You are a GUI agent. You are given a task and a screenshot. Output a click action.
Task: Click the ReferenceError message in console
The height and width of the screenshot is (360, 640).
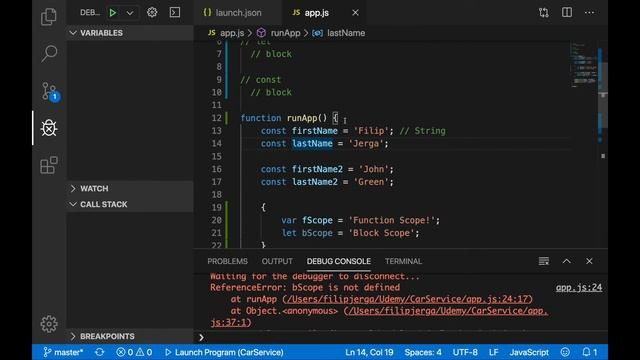click(305, 287)
